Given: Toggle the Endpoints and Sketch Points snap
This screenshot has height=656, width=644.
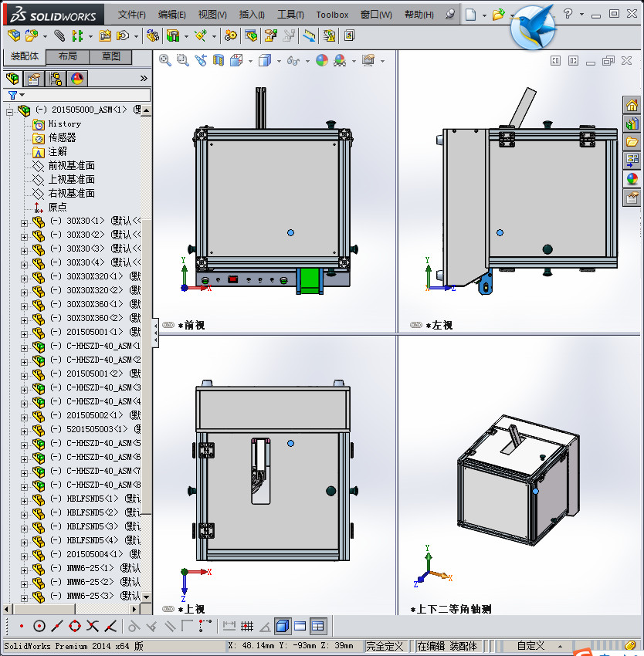Looking at the screenshot, I should click(x=21, y=627).
